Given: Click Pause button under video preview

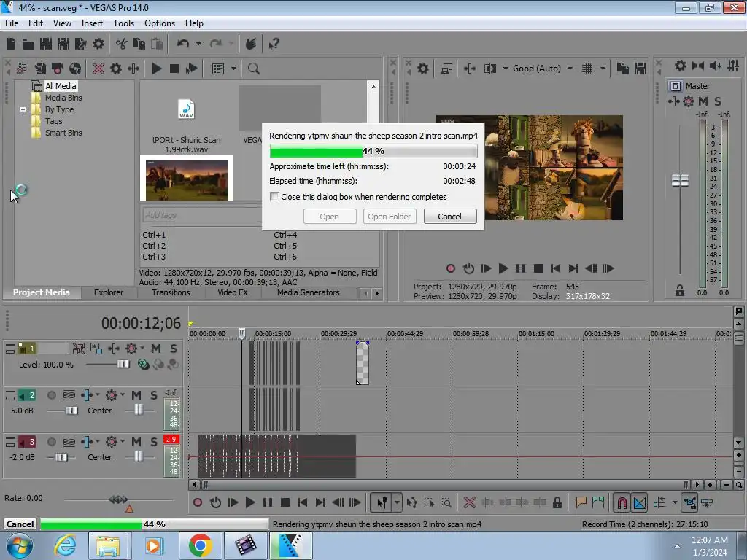Looking at the screenshot, I should [521, 268].
